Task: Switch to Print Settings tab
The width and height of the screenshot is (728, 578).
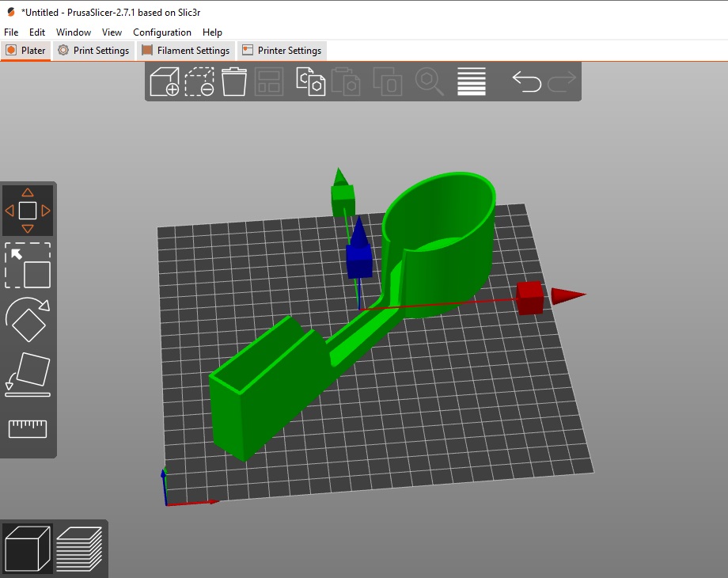Action: coord(94,50)
